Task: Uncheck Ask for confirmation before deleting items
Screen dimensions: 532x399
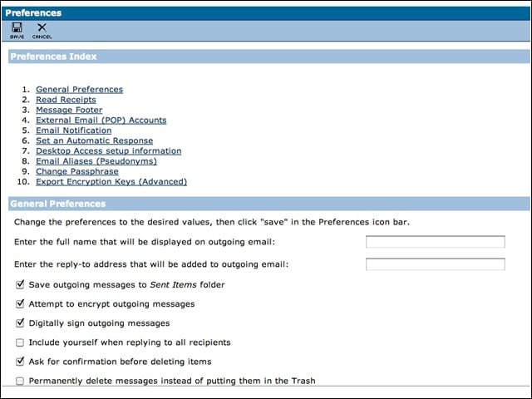Action: pyautogui.click(x=20, y=362)
